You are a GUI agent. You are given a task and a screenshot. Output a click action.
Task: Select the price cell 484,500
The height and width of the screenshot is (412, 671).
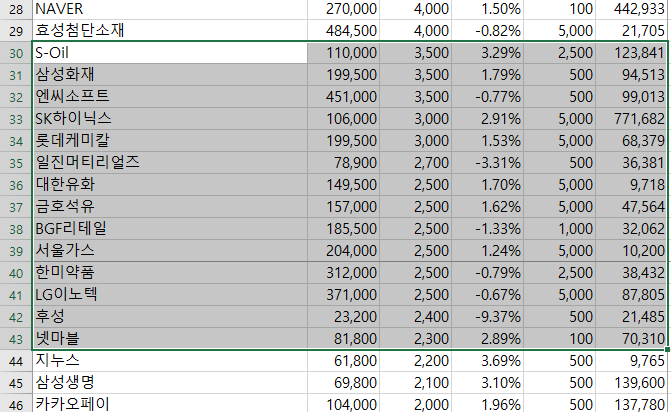pyautogui.click(x=343, y=31)
